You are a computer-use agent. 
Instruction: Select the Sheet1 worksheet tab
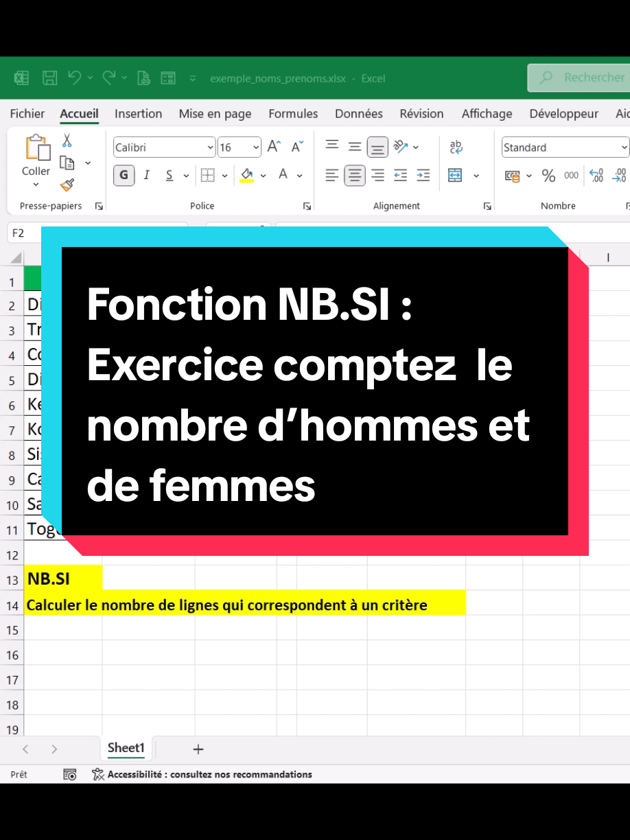point(126,749)
